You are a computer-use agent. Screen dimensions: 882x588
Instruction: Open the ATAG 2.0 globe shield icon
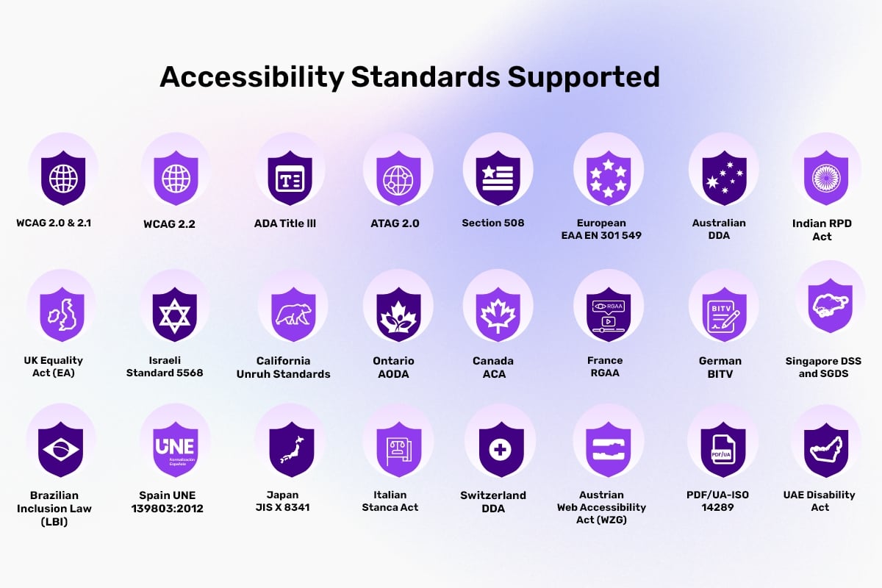tap(398, 178)
